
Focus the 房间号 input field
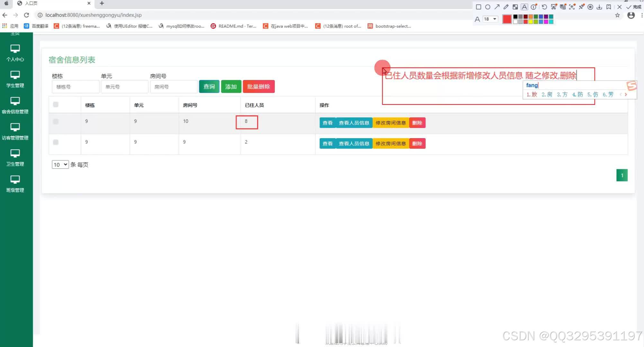(x=174, y=87)
